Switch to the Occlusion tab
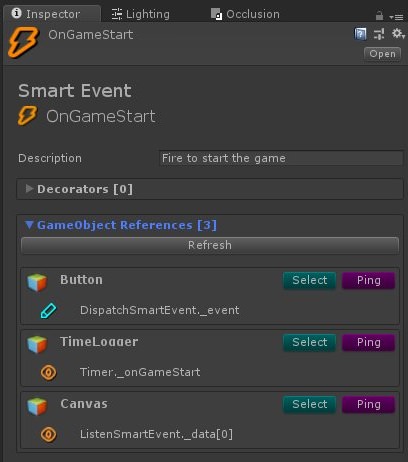This screenshot has height=462, width=408. (245, 14)
